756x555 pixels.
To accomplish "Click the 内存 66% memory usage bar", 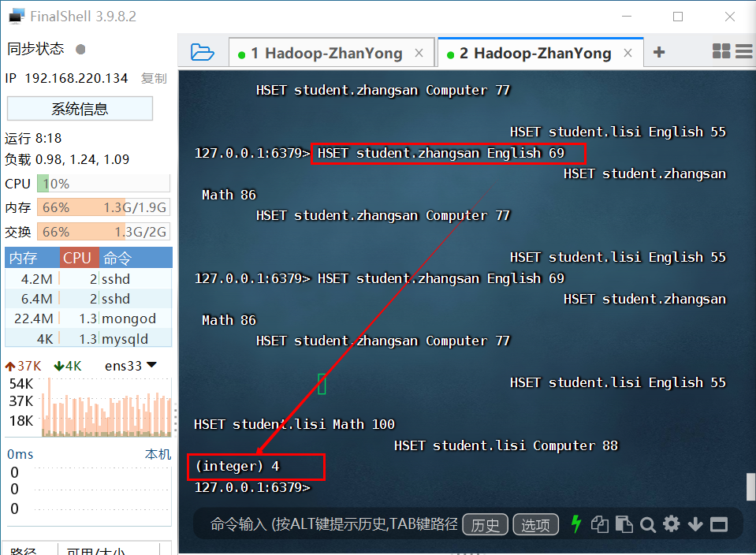I will click(103, 207).
